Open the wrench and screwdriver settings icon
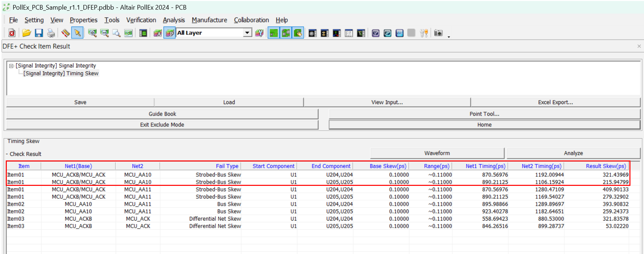 [424, 33]
